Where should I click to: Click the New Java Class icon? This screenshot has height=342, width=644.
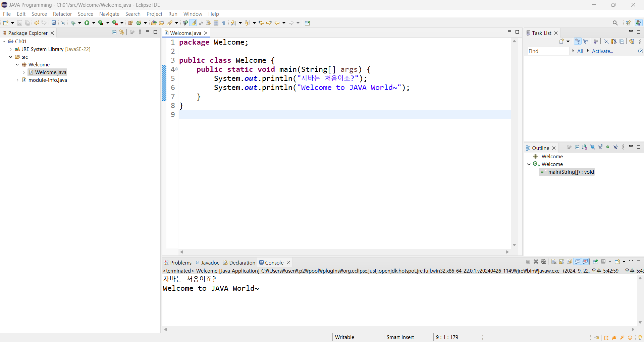tap(139, 23)
